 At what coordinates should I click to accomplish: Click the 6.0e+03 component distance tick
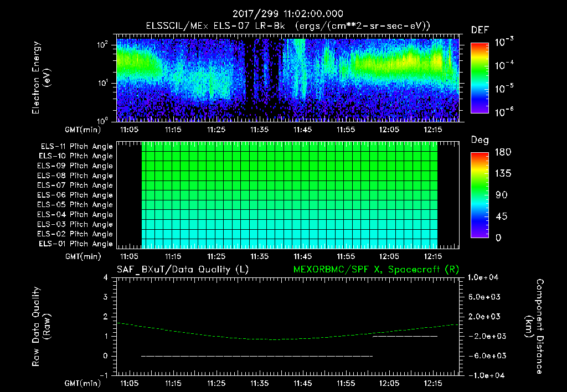point(484,297)
